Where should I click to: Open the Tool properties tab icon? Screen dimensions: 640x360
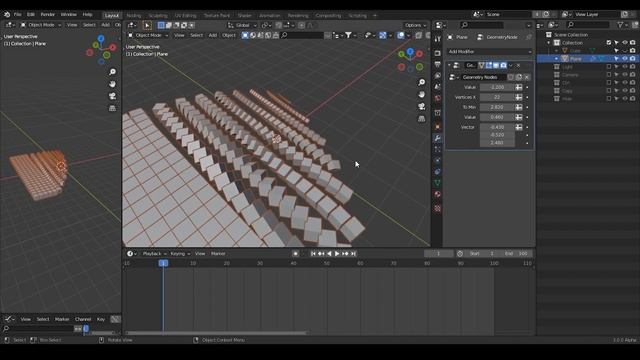click(438, 39)
